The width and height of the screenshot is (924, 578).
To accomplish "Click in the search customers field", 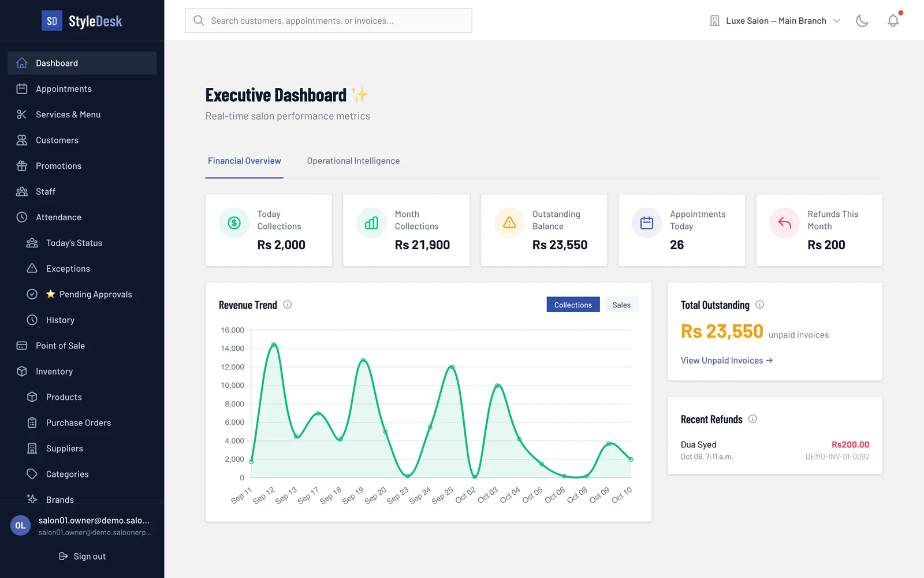I will click(x=329, y=21).
